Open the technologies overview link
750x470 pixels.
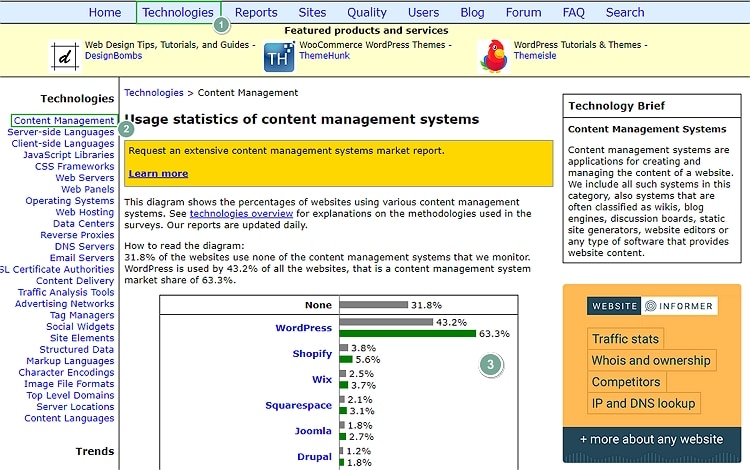(x=241, y=213)
